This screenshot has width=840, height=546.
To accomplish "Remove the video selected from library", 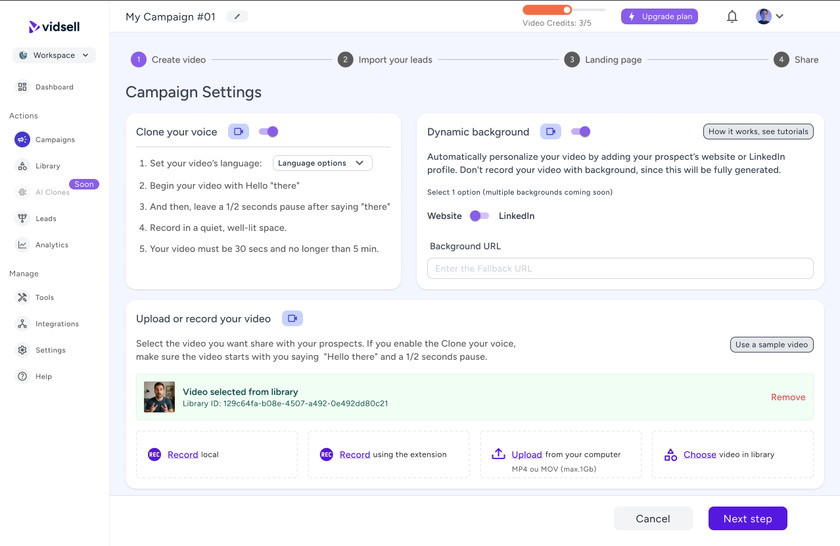I will [787, 397].
